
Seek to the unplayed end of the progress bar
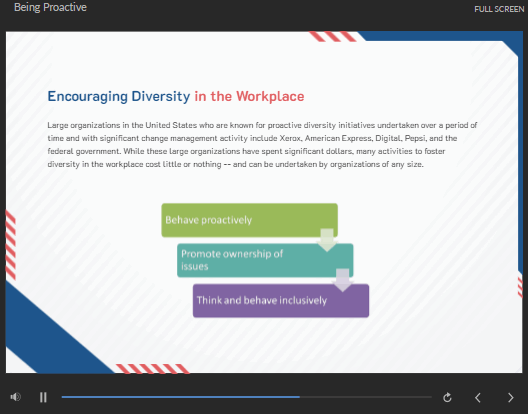tap(366, 397)
